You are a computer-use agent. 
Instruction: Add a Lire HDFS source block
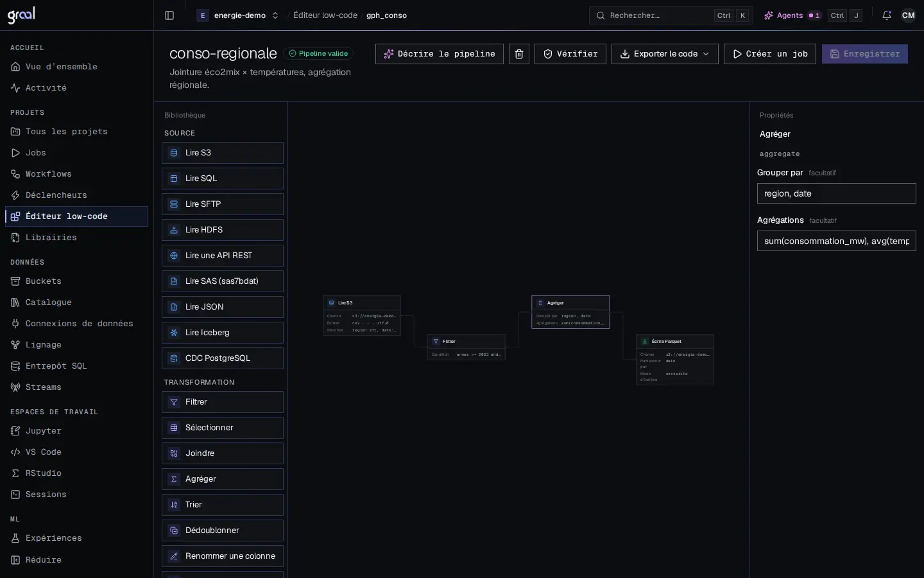[223, 230]
